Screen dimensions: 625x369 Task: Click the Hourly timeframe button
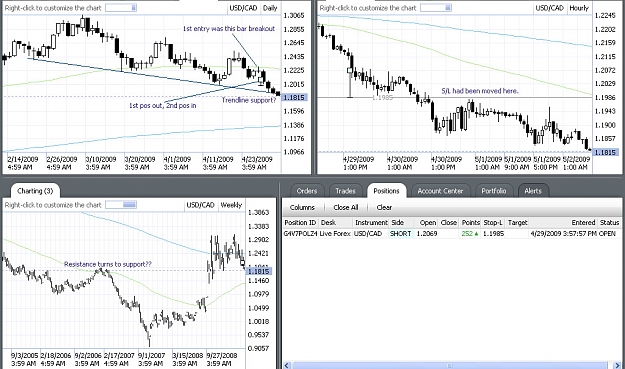coord(579,8)
